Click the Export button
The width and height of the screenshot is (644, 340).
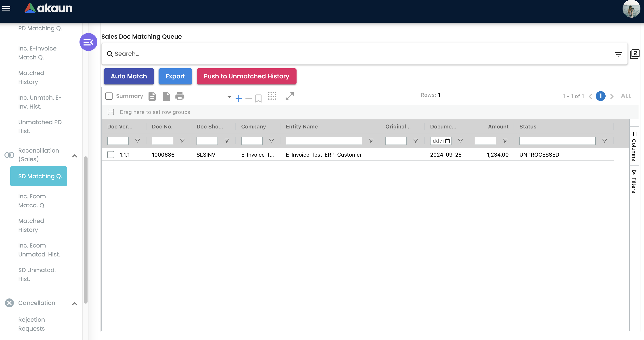[175, 76]
